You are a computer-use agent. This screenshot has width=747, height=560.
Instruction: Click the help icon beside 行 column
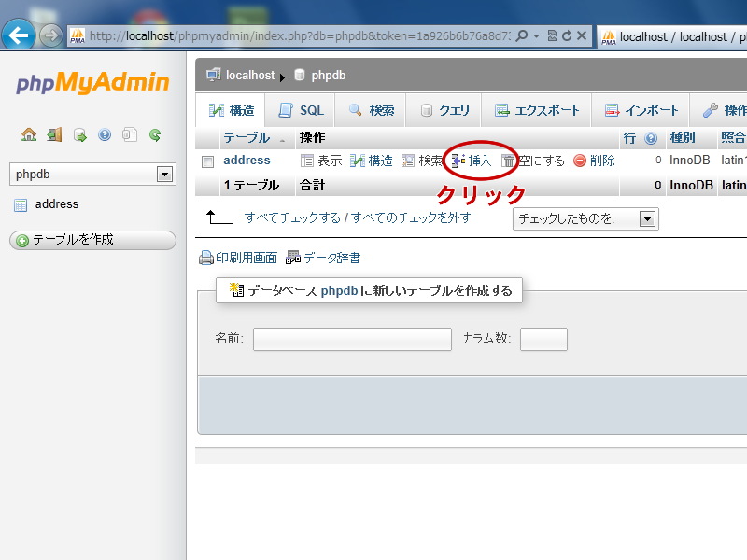[651, 138]
